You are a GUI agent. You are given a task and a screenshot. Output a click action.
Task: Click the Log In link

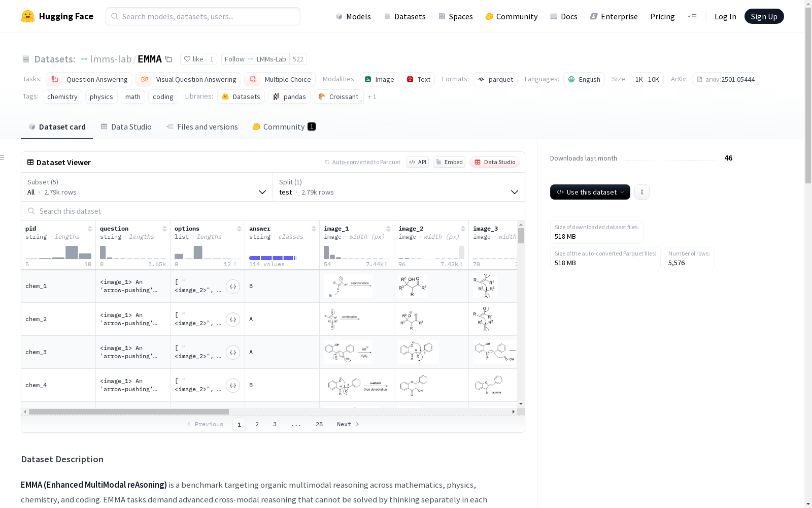725,16
